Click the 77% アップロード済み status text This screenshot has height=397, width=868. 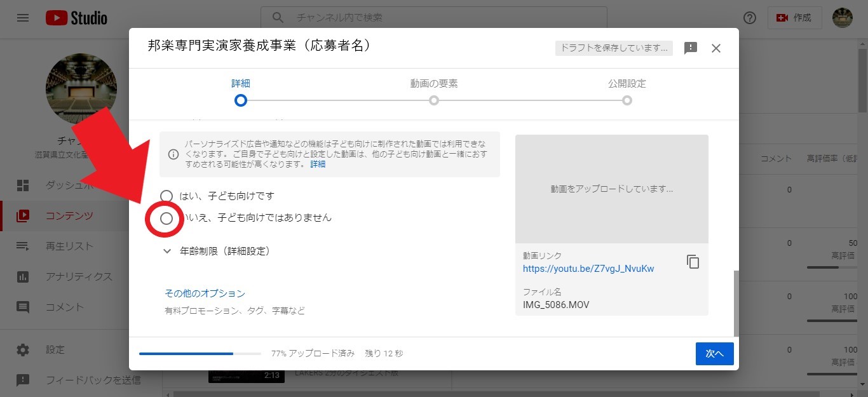pyautogui.click(x=313, y=353)
